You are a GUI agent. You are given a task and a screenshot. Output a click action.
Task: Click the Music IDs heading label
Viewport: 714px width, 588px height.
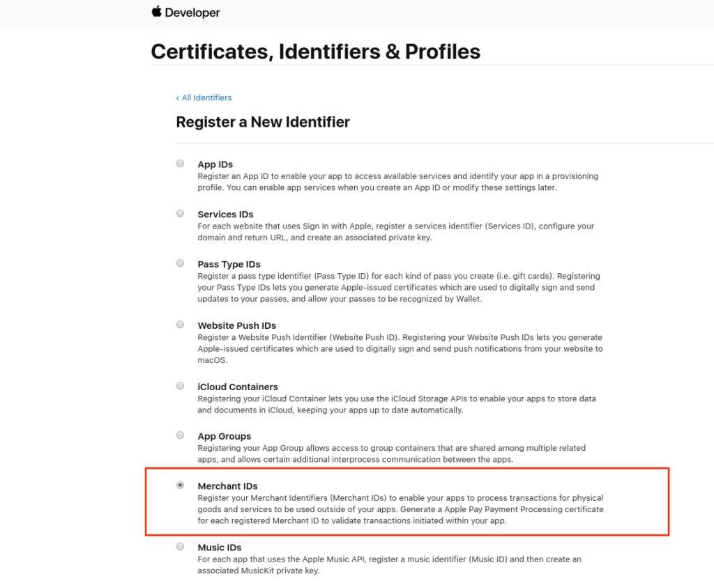220,548
